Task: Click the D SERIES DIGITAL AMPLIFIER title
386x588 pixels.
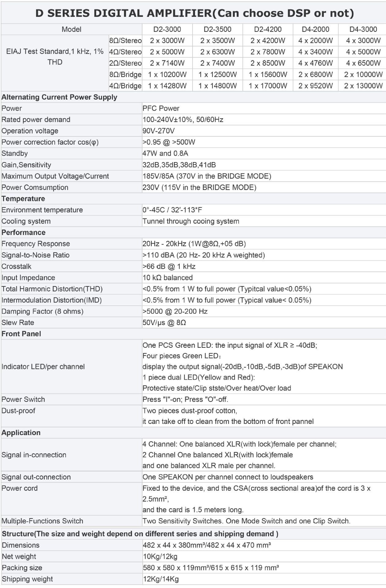Action: click(194, 13)
